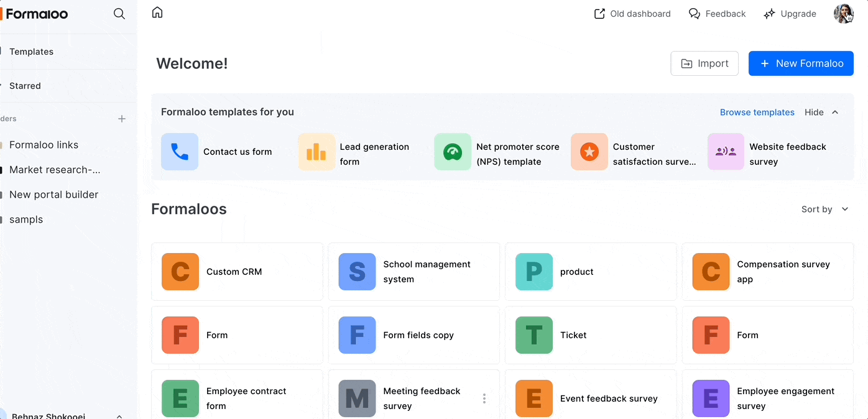
Task: Open the Employee engagement survey card title
Action: pyautogui.click(x=786, y=398)
